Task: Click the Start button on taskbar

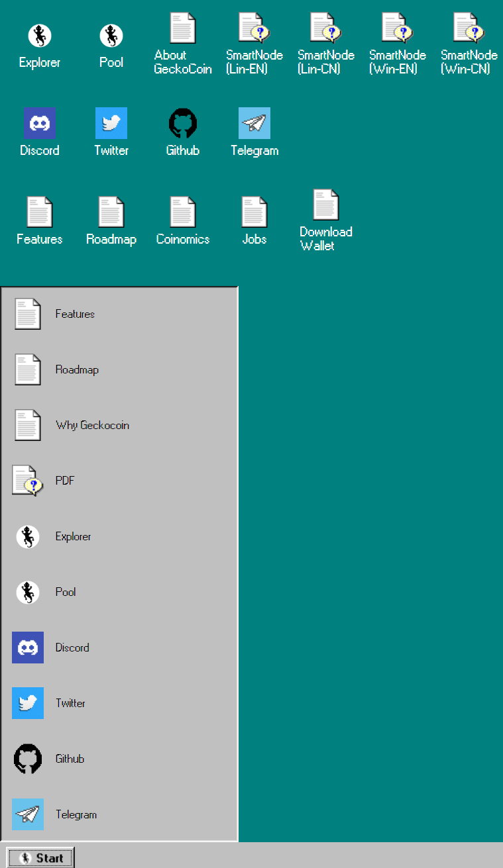Action: pyautogui.click(x=41, y=858)
